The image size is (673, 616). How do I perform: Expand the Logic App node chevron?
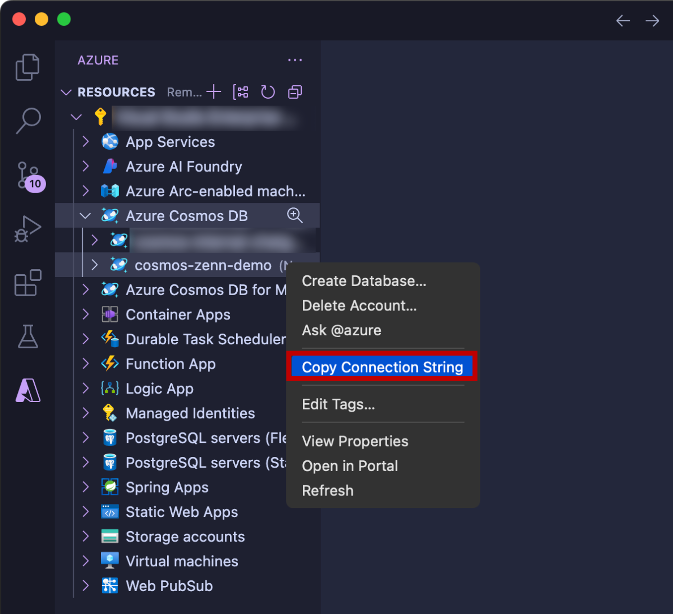click(86, 388)
